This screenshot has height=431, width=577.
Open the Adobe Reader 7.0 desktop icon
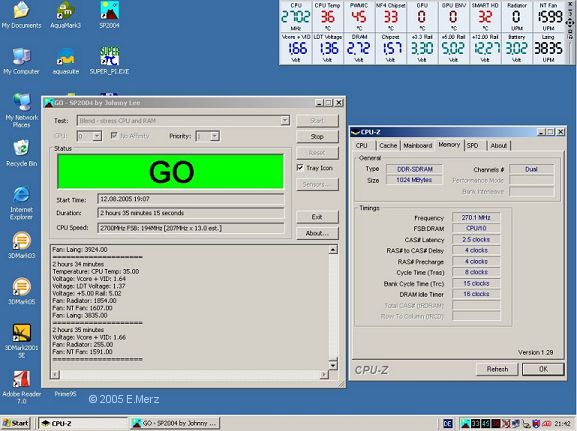click(x=21, y=387)
